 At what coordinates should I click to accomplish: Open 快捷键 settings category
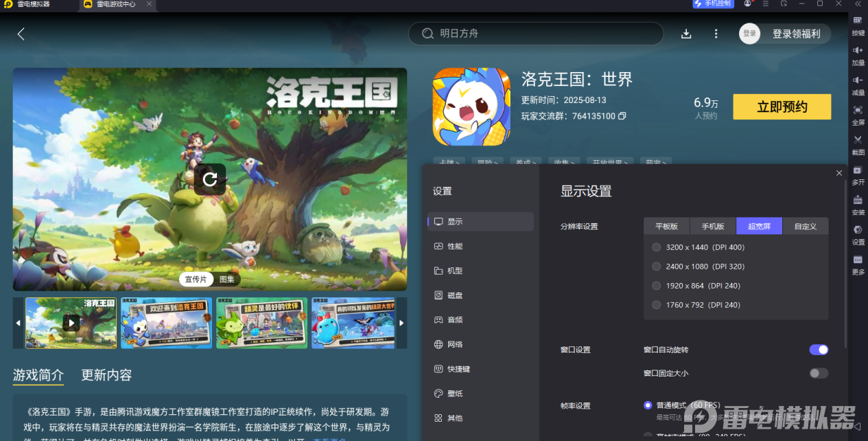point(480,369)
